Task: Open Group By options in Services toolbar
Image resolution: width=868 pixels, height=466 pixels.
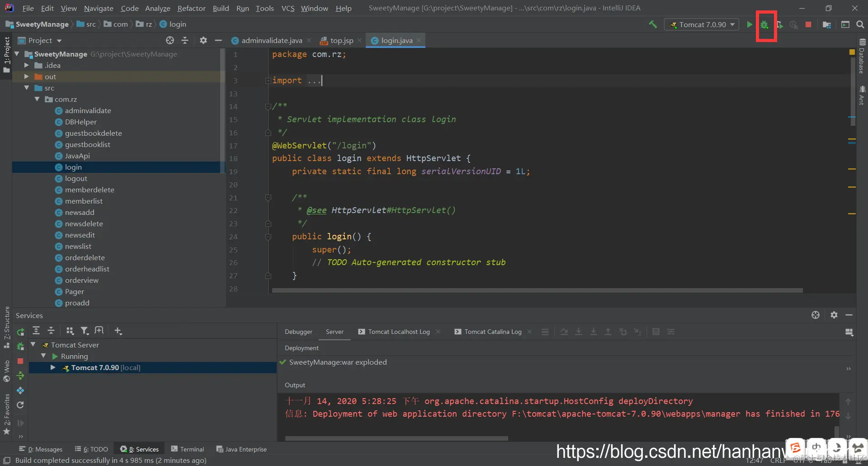Action: [x=70, y=331]
